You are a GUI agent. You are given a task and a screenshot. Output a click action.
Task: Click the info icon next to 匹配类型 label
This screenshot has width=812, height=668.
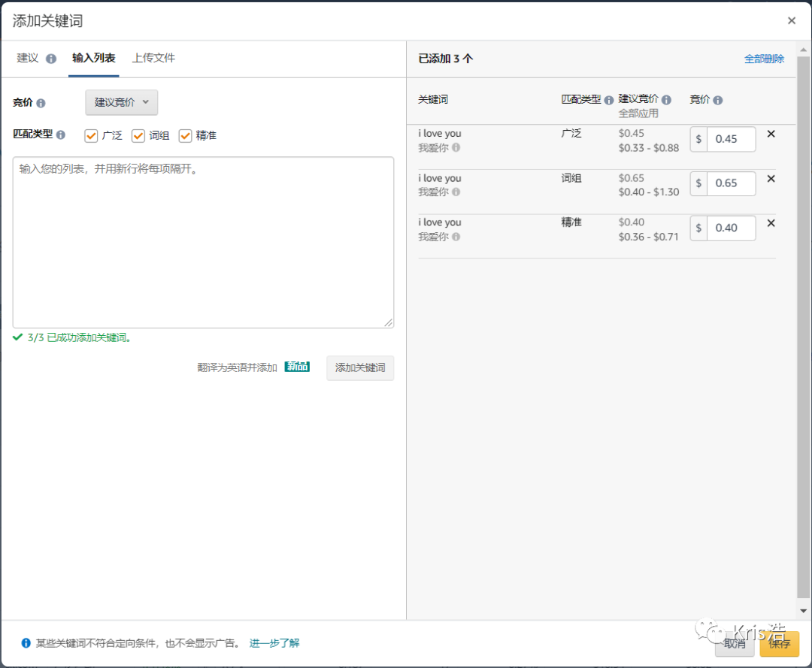coord(60,135)
